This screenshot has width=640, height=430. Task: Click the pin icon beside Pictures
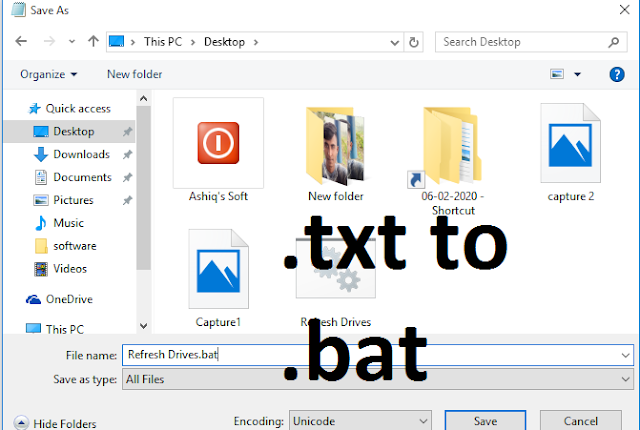[127, 200]
